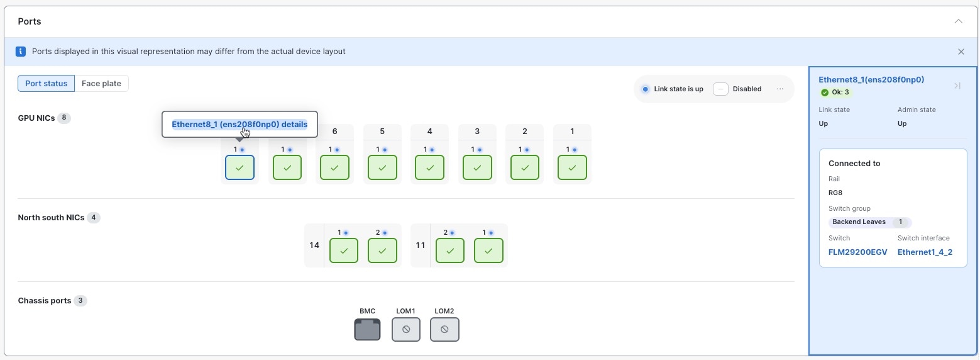980x360 pixels.
Task: Collapse the Ports section
Action: click(x=958, y=21)
